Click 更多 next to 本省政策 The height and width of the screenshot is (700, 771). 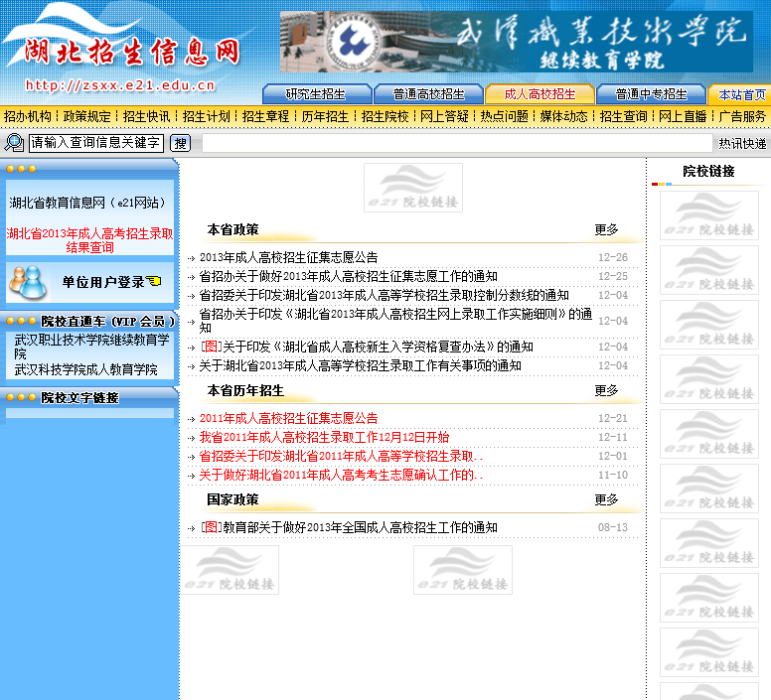click(606, 229)
